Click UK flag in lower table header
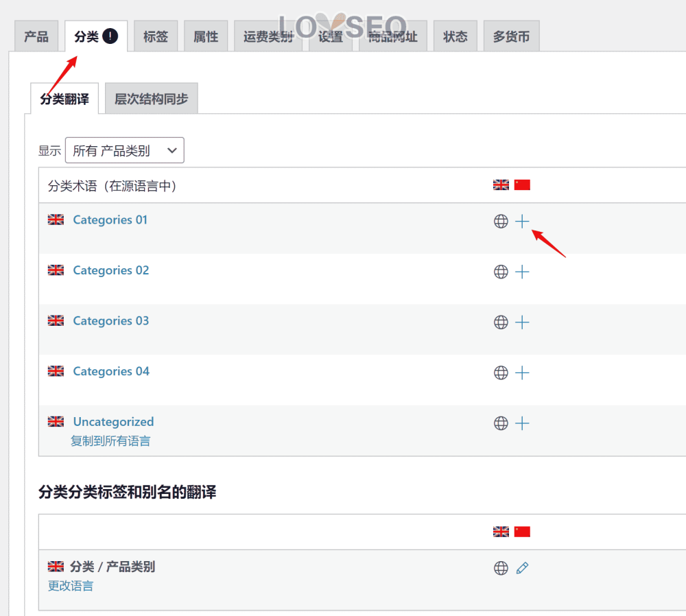 [x=501, y=532]
